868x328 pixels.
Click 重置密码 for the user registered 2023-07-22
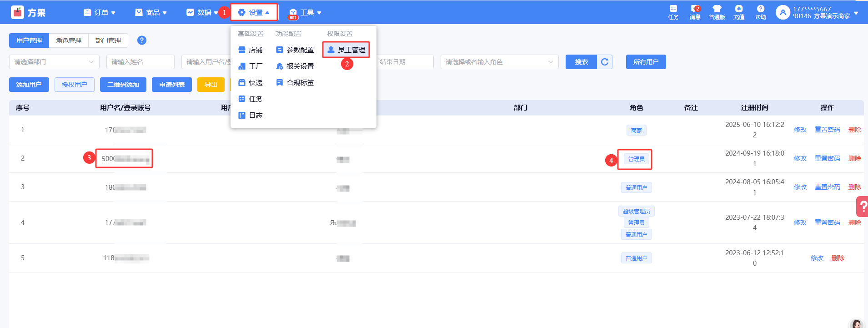click(828, 222)
